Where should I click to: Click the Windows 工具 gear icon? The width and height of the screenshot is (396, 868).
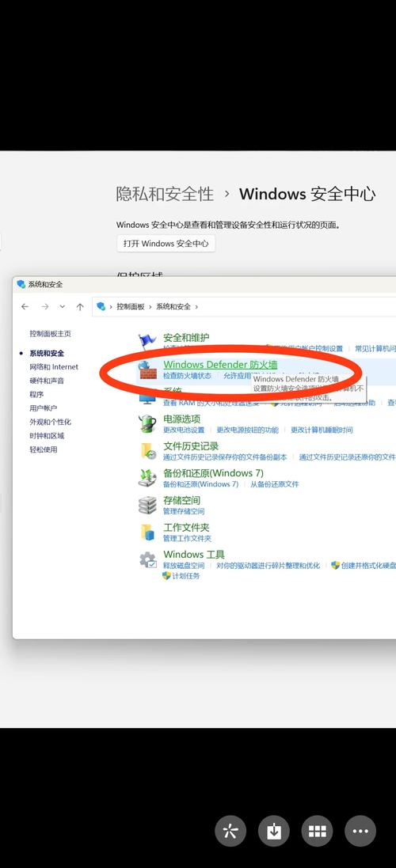[148, 559]
